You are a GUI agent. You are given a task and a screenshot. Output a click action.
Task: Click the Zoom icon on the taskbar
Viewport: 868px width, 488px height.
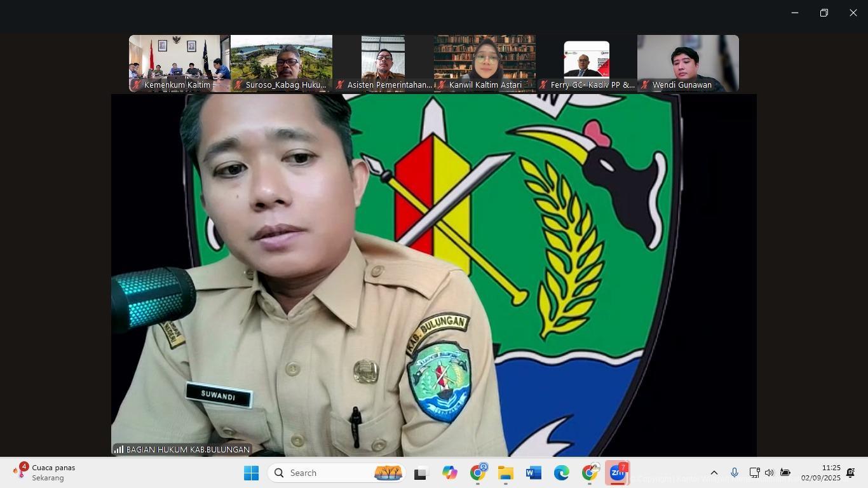pyautogui.click(x=618, y=473)
